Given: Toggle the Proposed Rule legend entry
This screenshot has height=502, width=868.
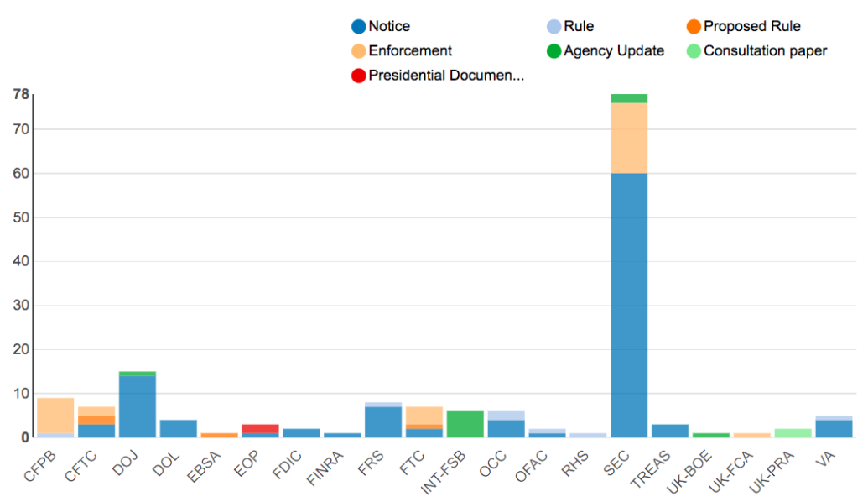Looking at the screenshot, I should click(x=743, y=26).
